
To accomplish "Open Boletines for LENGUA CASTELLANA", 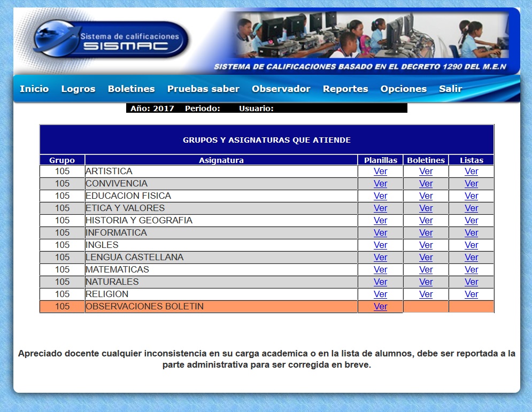I will click(426, 258).
